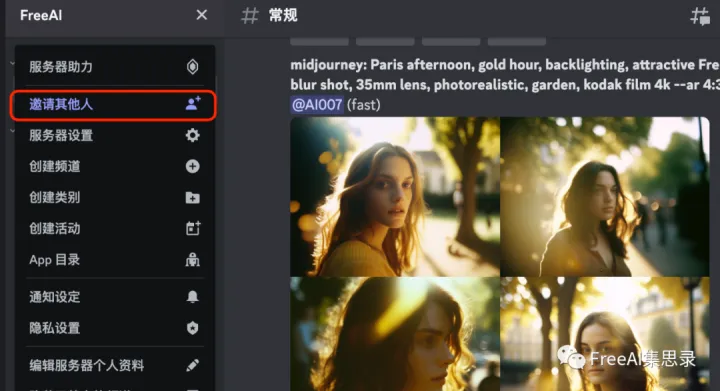Viewport: 720px width, 391px height.
Task: Click the edit profile pencil icon
Action: 192,365
